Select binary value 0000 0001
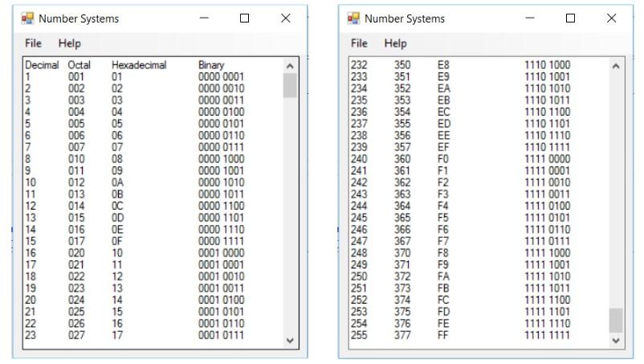This screenshot has height=364, width=644. (x=221, y=77)
